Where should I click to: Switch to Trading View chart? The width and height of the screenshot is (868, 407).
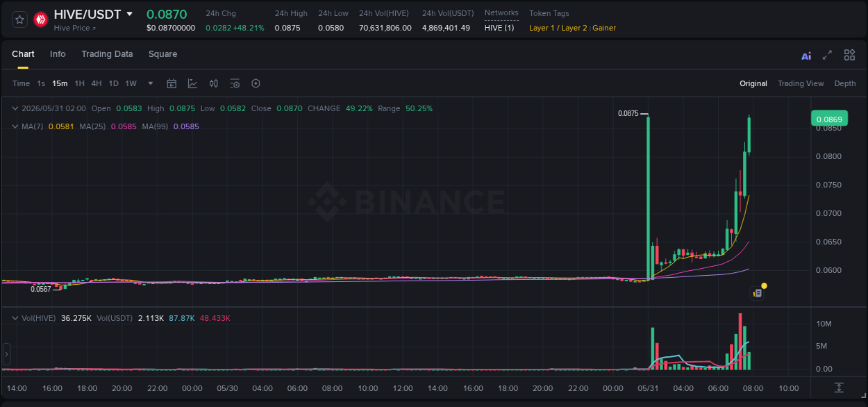point(801,83)
